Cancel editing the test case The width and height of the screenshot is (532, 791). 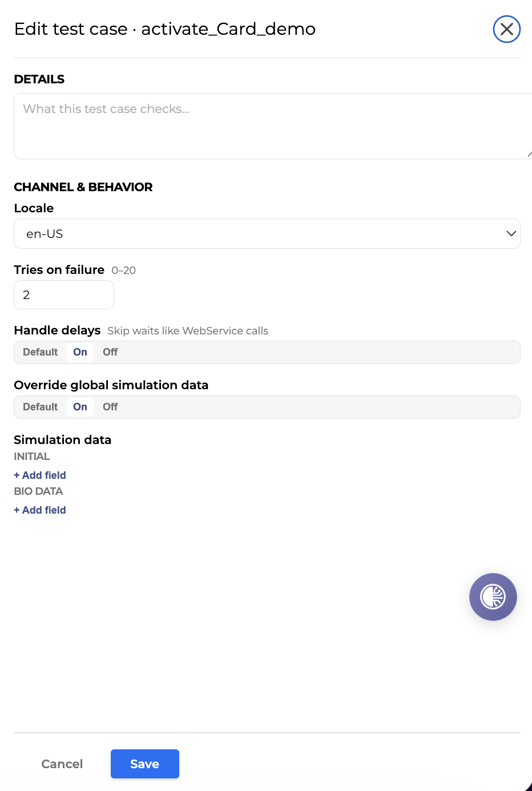[62, 764]
